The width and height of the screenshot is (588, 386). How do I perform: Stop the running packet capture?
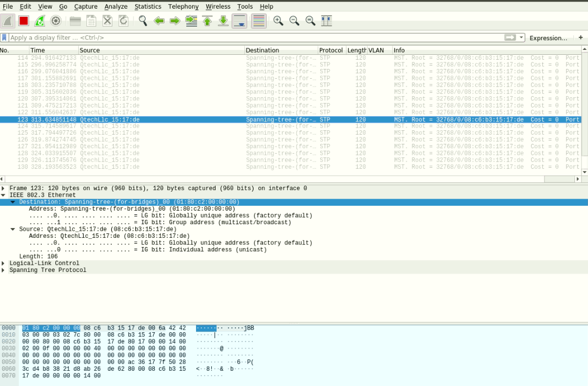23,21
